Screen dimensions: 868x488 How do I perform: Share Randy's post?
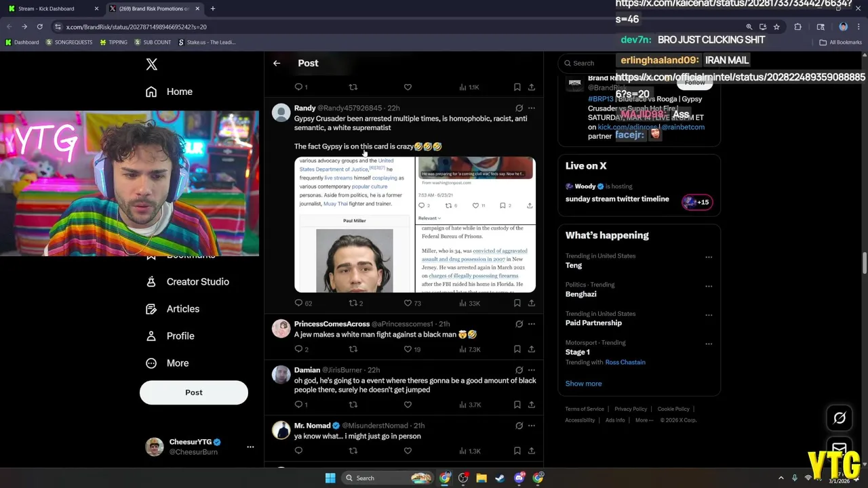[x=532, y=303]
